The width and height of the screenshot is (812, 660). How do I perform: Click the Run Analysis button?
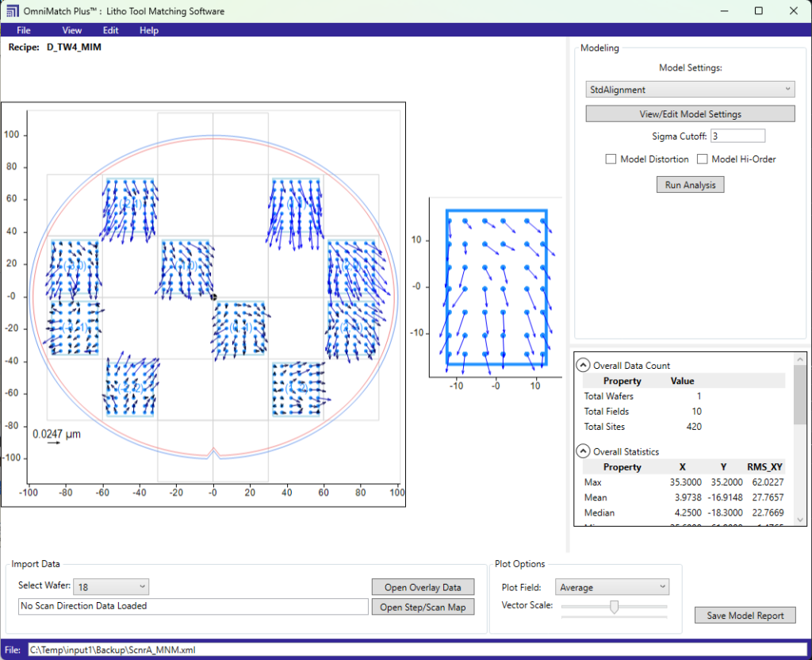(x=690, y=185)
